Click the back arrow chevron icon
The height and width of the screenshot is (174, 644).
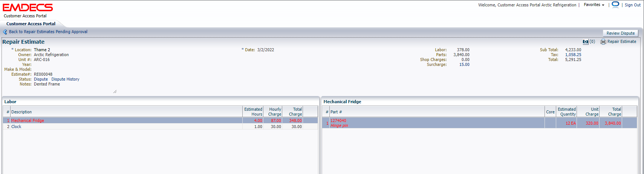click(5, 32)
